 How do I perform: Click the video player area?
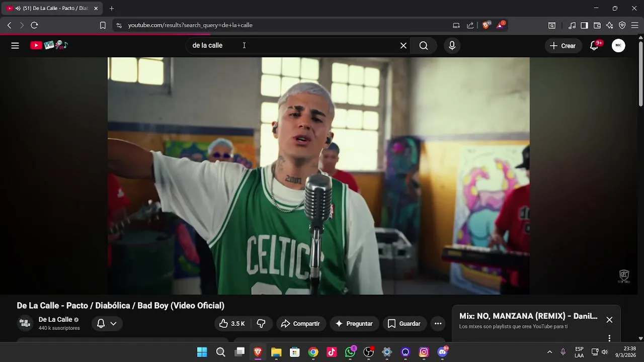click(318, 175)
